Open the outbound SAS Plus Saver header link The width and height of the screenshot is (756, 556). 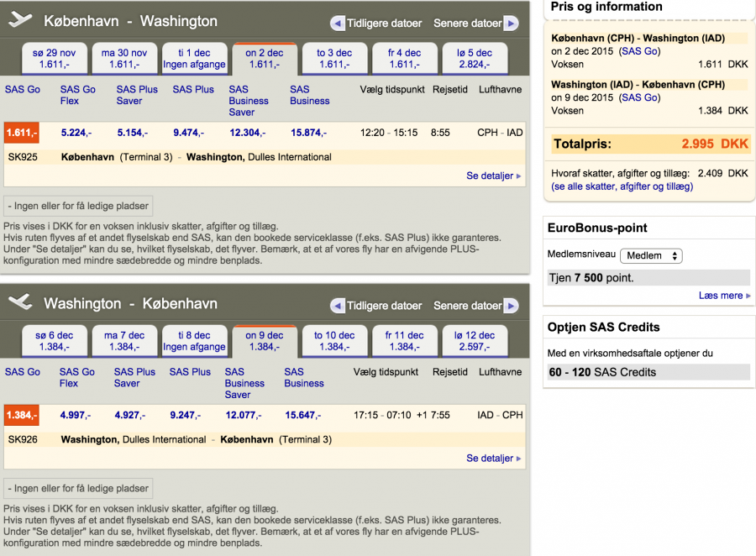click(x=137, y=95)
